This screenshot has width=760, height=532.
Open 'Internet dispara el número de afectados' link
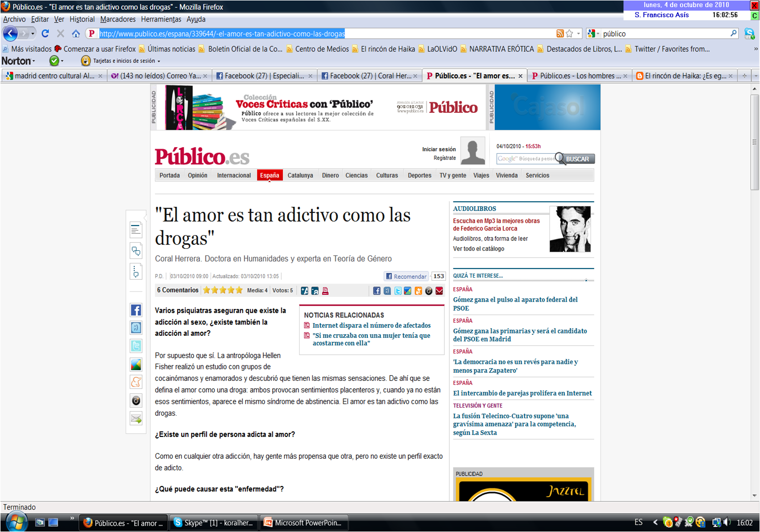(x=371, y=326)
